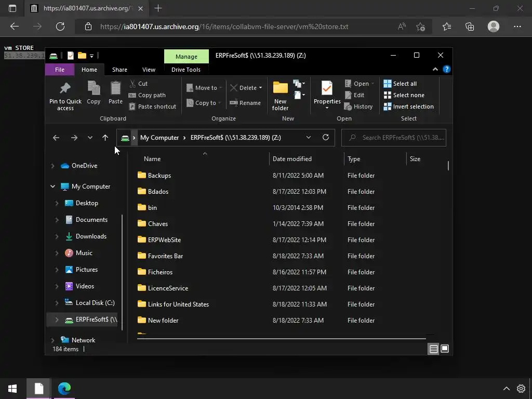Select Videos in the navigation pane
532x399 pixels.
pyautogui.click(x=79, y=286)
